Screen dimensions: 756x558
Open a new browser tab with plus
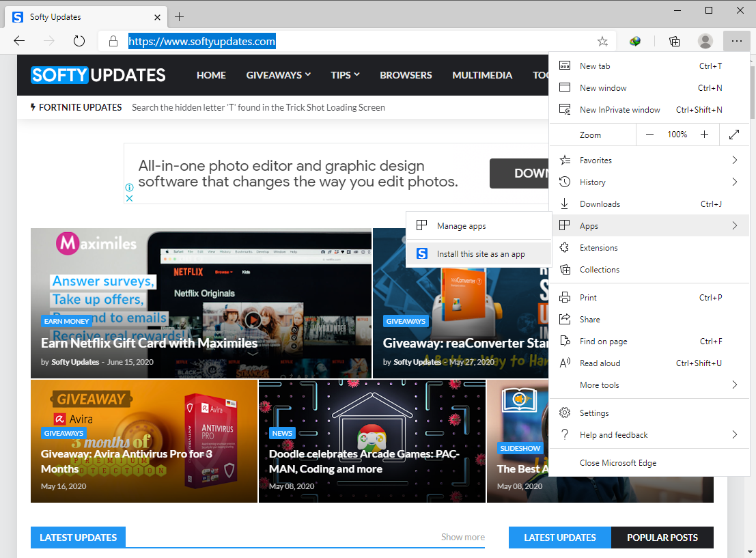coord(180,17)
